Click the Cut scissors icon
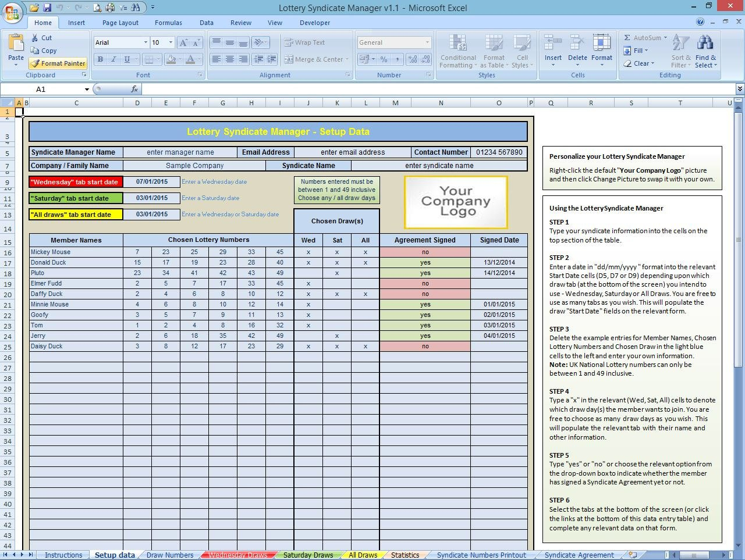The height and width of the screenshot is (560, 745). (34, 38)
